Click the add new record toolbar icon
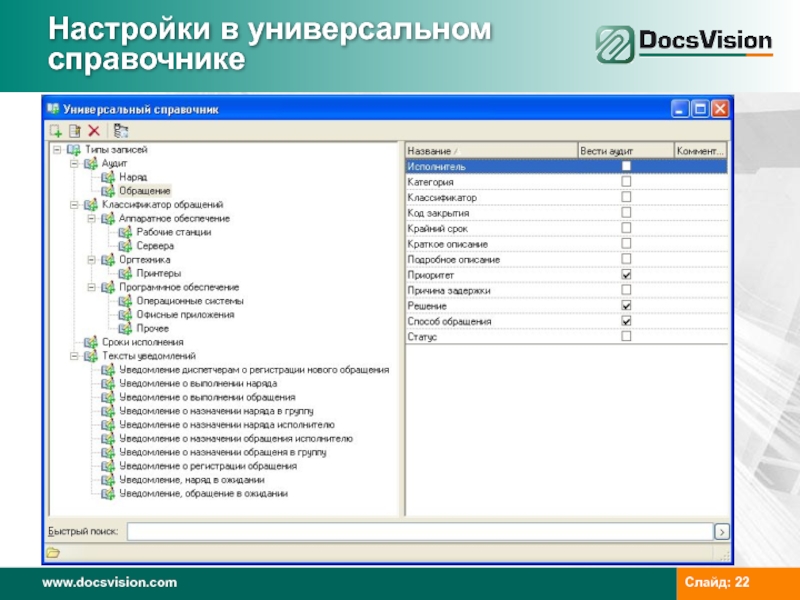Screen dimensions: 800x600 [56, 130]
